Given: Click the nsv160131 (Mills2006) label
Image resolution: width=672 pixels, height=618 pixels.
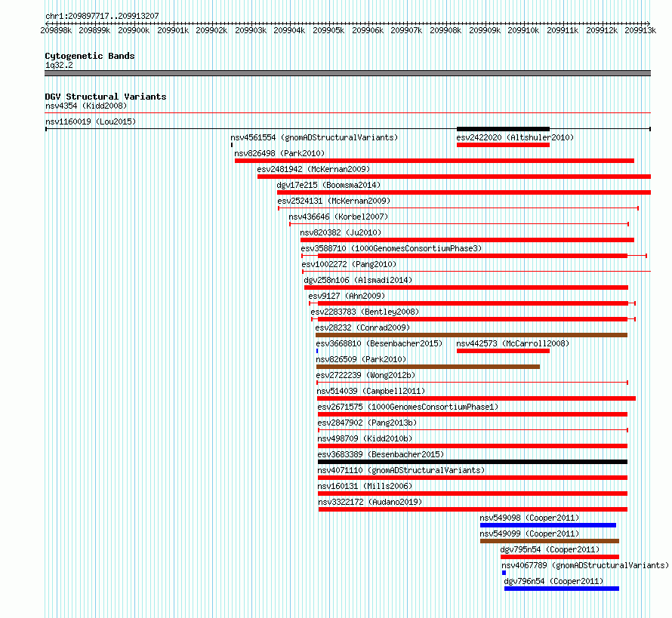Looking at the screenshot, I should 365,486.
